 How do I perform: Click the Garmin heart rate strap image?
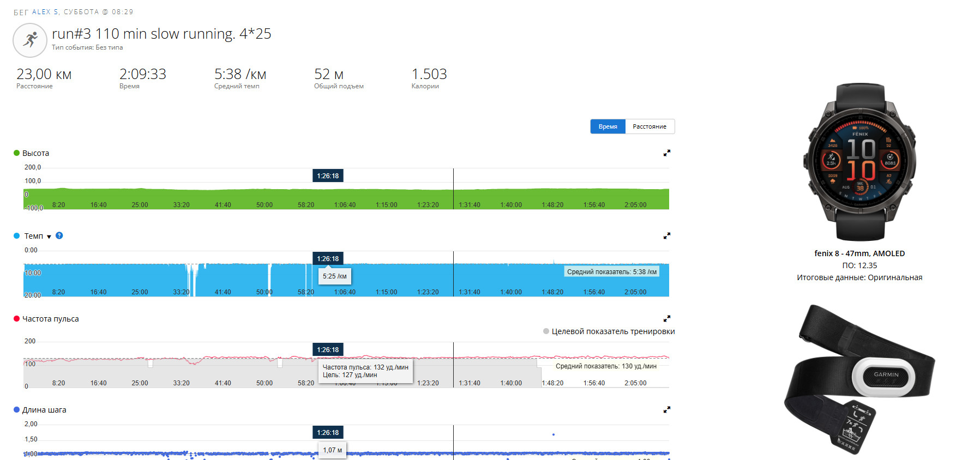click(x=859, y=379)
